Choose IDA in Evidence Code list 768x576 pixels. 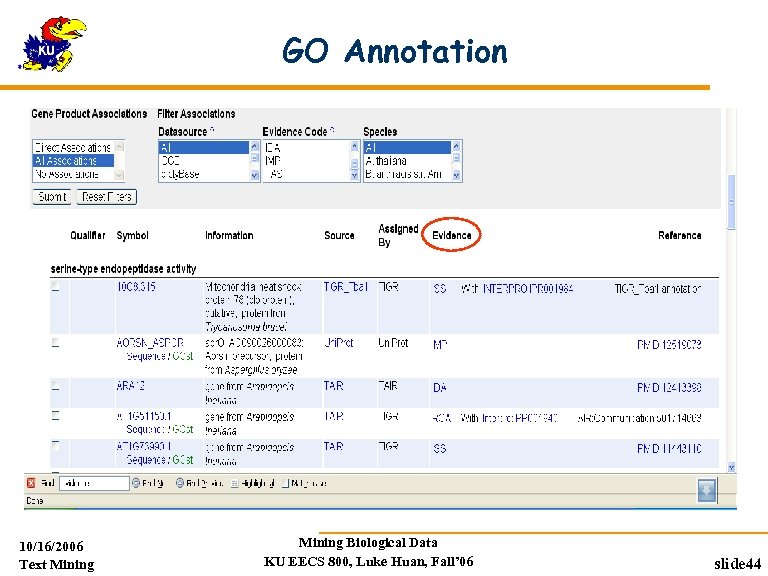point(306,147)
